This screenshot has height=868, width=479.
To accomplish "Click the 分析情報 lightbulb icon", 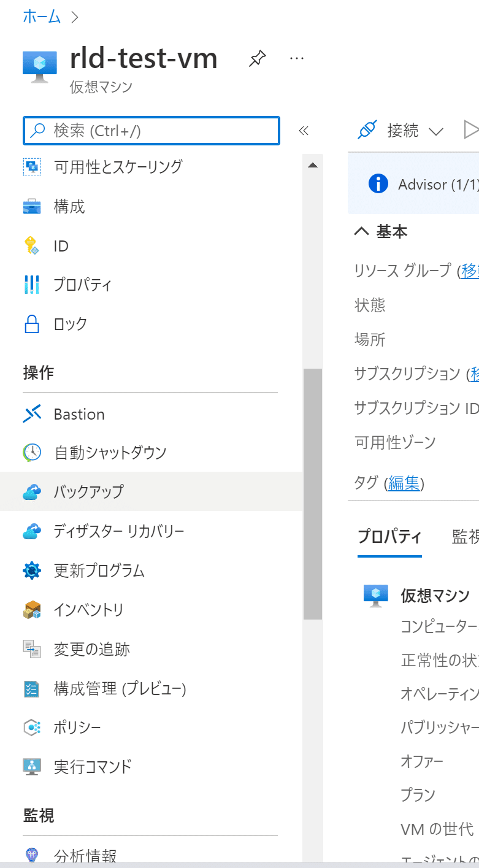I will click(x=31, y=855).
